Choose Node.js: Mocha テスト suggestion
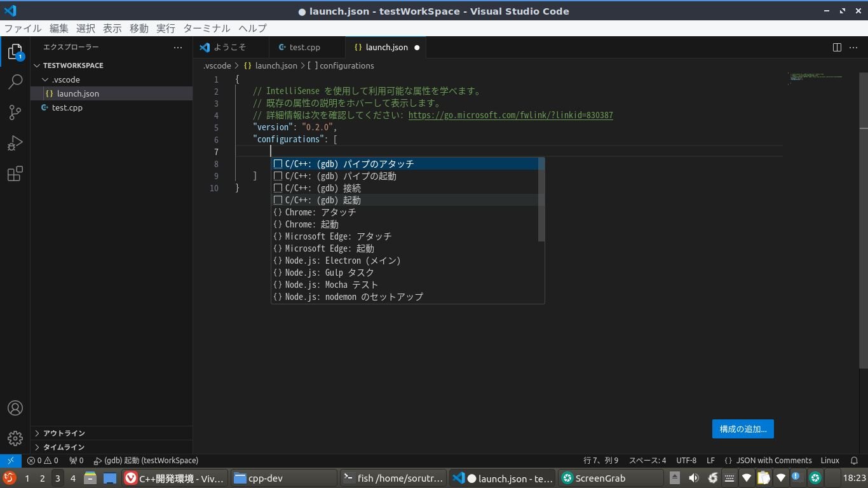The height and width of the screenshot is (488, 868). pyautogui.click(x=404, y=285)
